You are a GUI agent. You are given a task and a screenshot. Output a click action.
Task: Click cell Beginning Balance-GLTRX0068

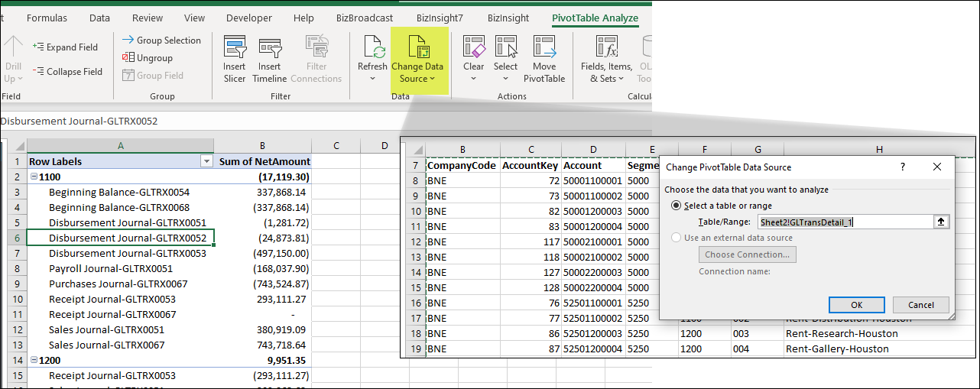click(121, 207)
